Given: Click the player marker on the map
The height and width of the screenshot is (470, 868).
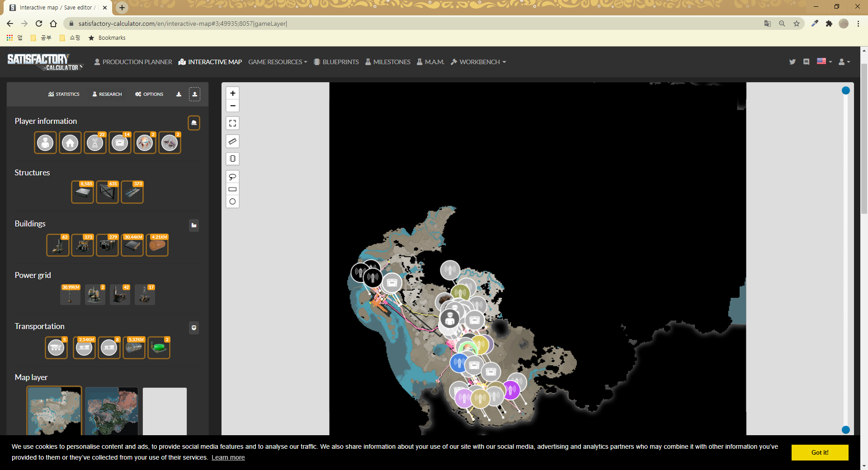Looking at the screenshot, I should (x=449, y=319).
